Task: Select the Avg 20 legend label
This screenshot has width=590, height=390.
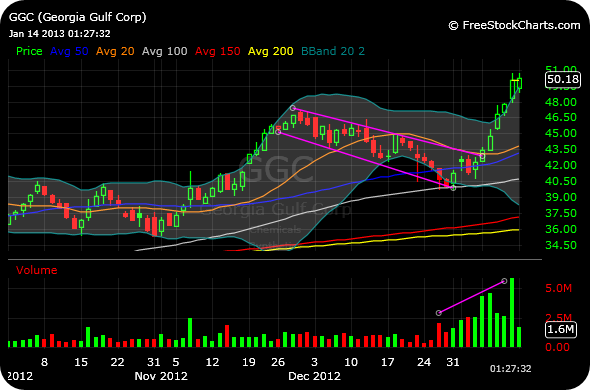Action: [x=115, y=51]
